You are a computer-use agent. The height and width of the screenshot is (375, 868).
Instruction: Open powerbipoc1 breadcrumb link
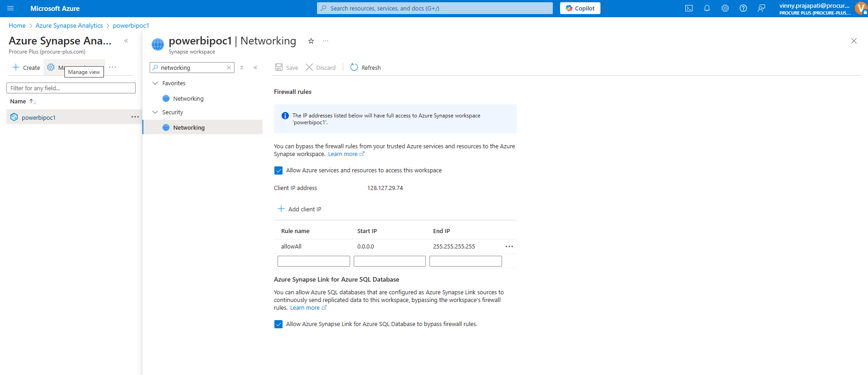131,25
